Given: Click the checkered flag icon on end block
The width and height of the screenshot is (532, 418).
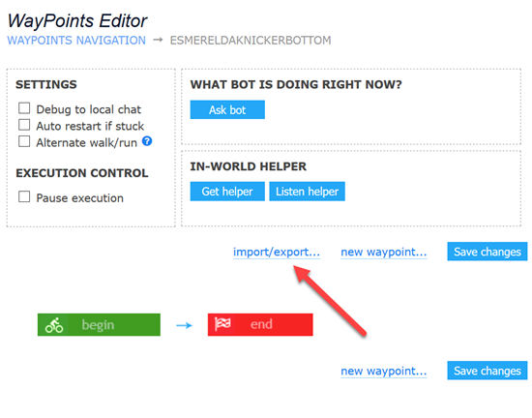Looking at the screenshot, I should pyautogui.click(x=222, y=324).
